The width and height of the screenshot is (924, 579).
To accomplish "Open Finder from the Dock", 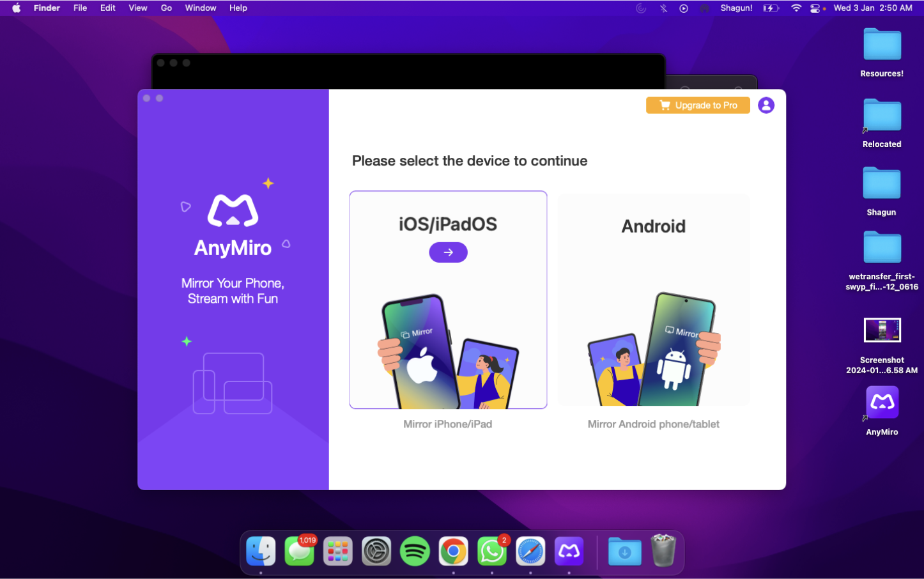I will coord(261,551).
